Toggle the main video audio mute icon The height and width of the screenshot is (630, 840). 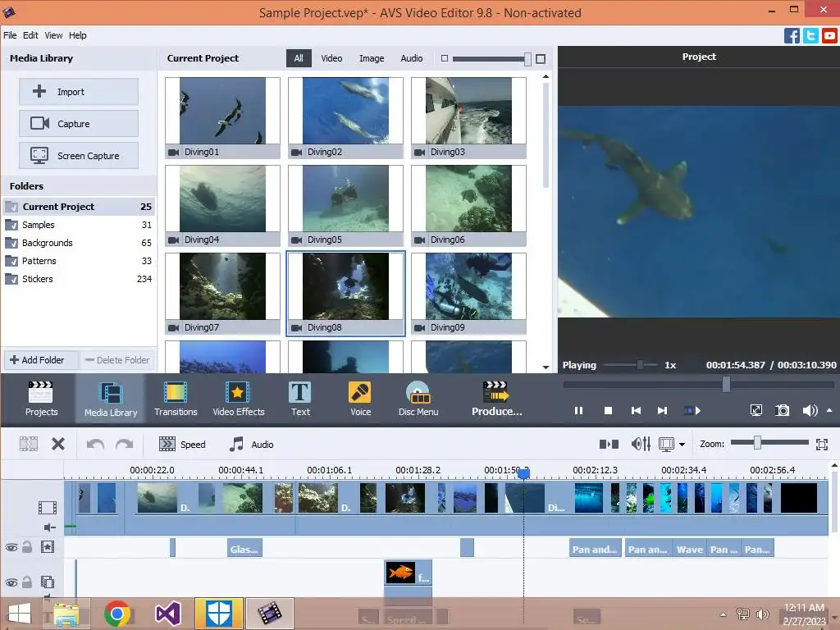(49, 527)
